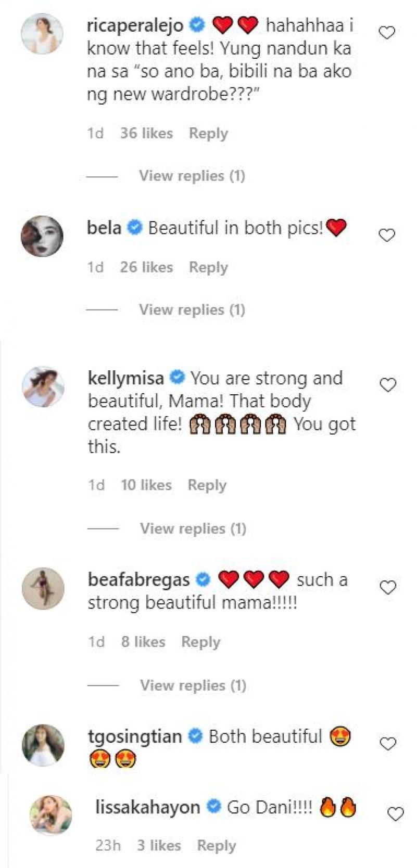Like ricaperalejo's comment using the heart icon

click(x=386, y=31)
